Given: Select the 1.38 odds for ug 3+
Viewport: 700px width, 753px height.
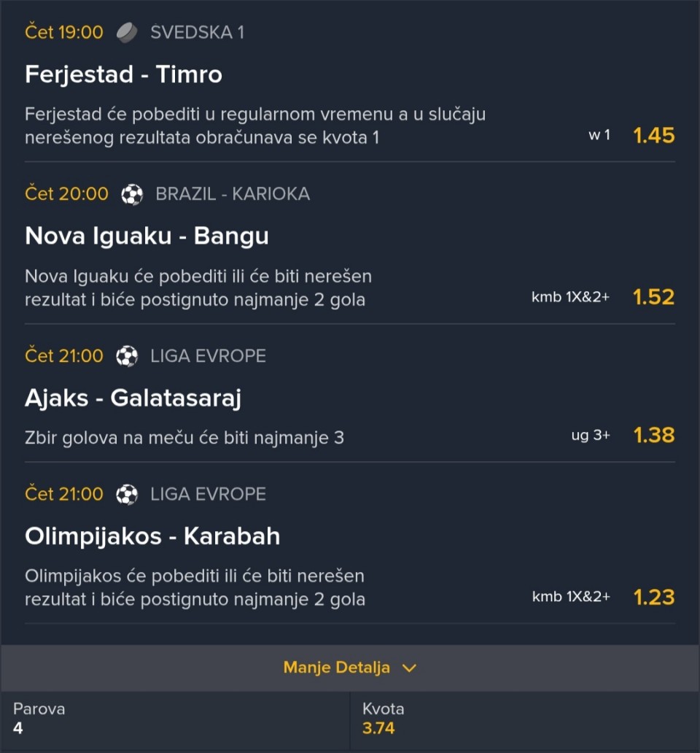Looking at the screenshot, I should (x=653, y=436).
